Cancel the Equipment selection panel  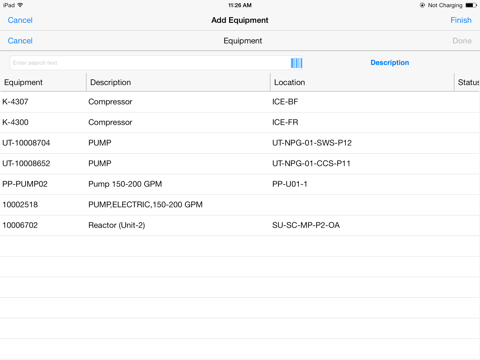[20, 41]
